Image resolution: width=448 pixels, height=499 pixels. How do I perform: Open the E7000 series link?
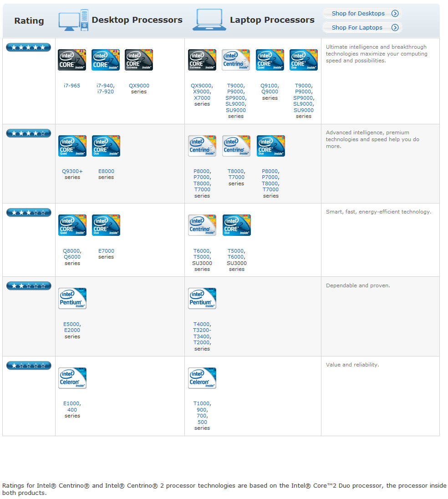click(106, 251)
